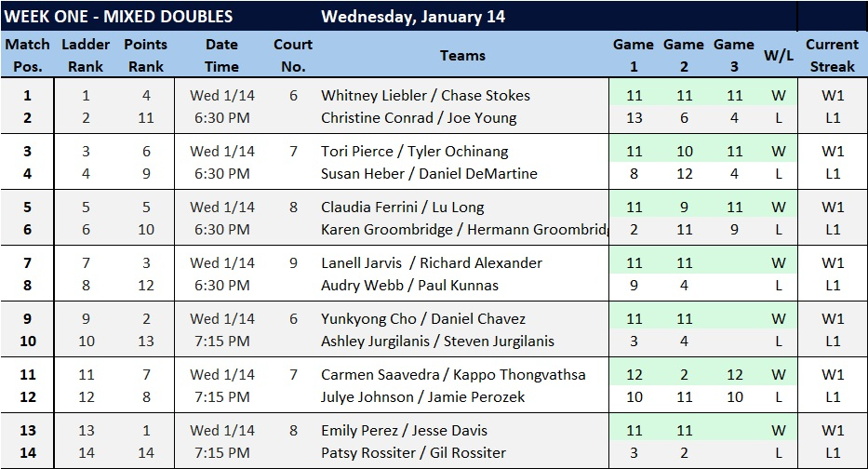This screenshot has height=469, width=868.
Task: Select the Ladder Rank column header
Action: pos(86,56)
